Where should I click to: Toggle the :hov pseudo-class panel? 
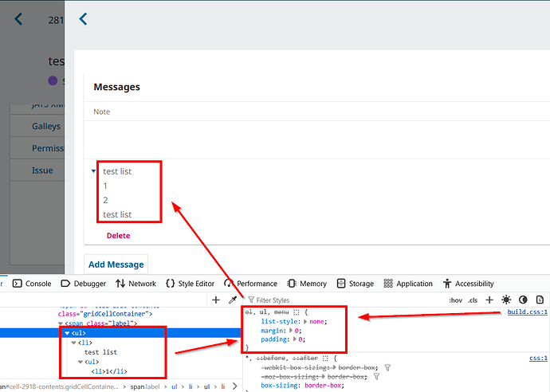click(455, 300)
